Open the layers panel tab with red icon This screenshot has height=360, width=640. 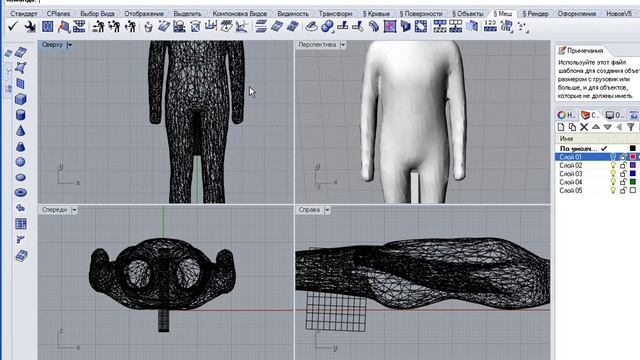(590, 115)
